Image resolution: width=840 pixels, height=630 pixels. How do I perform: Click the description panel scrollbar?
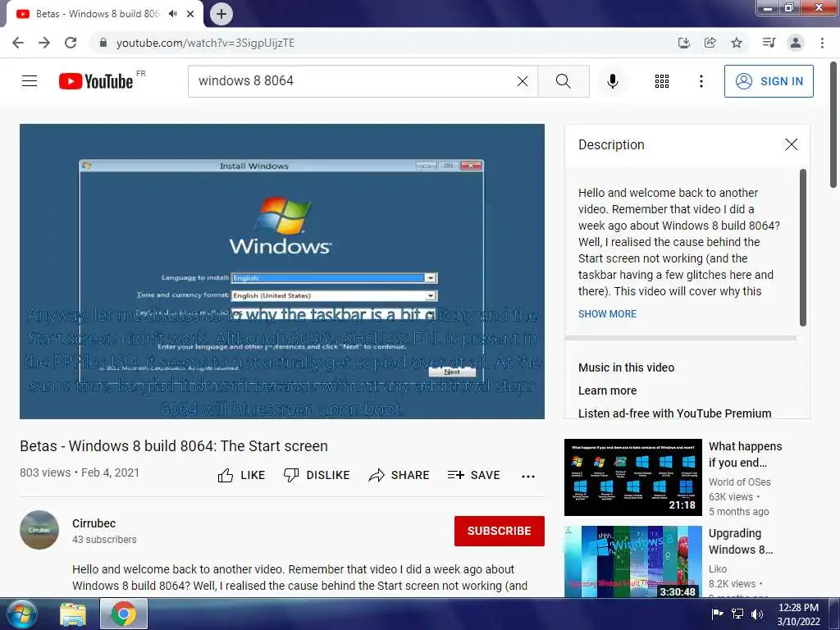(803, 248)
